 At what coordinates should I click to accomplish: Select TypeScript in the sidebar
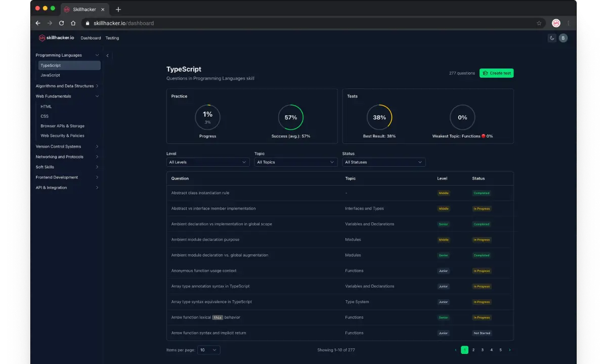pyautogui.click(x=69, y=65)
